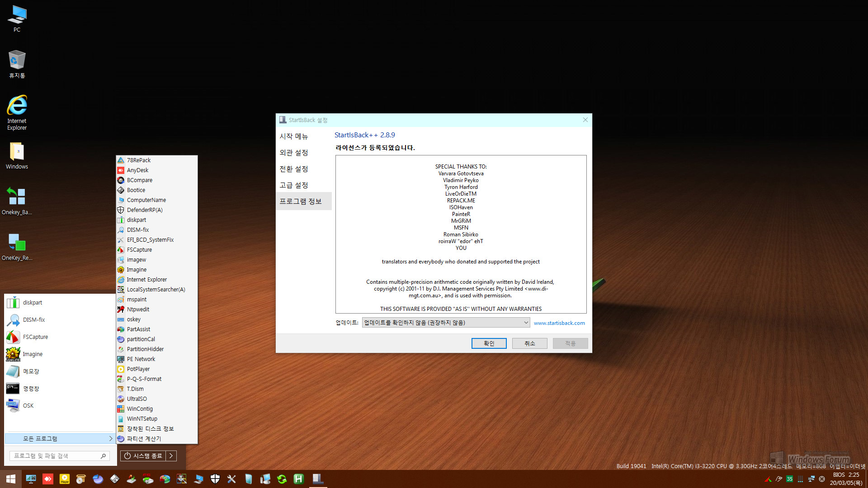The width and height of the screenshot is (868, 488).
Task: Click the 확인 (OK) button
Action: click(489, 343)
